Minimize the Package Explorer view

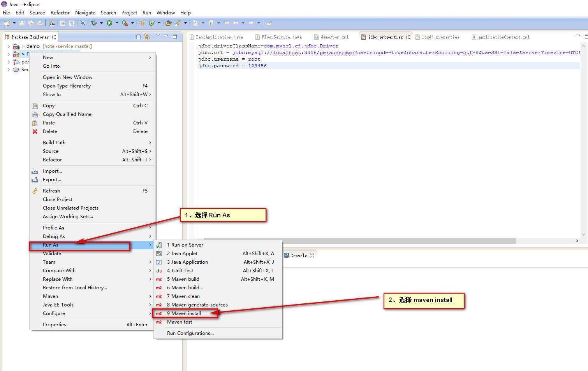166,36
